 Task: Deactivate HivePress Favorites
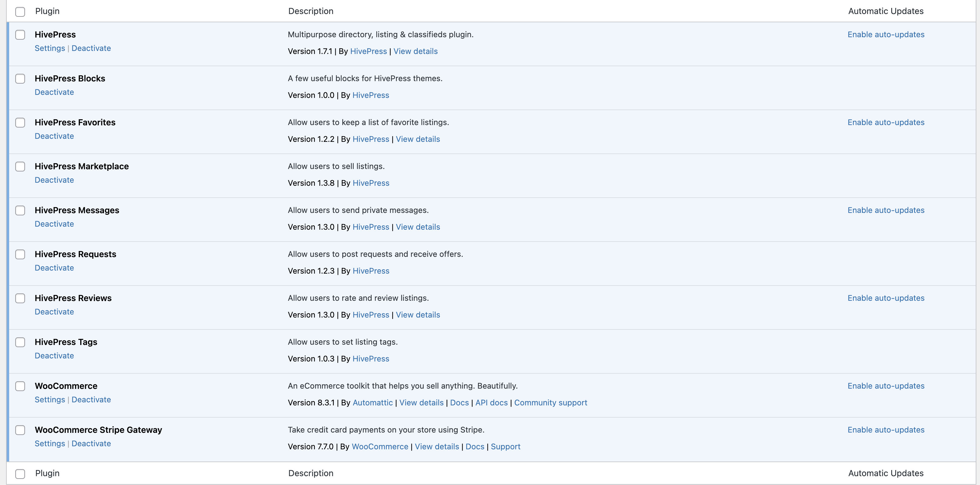pos(54,136)
